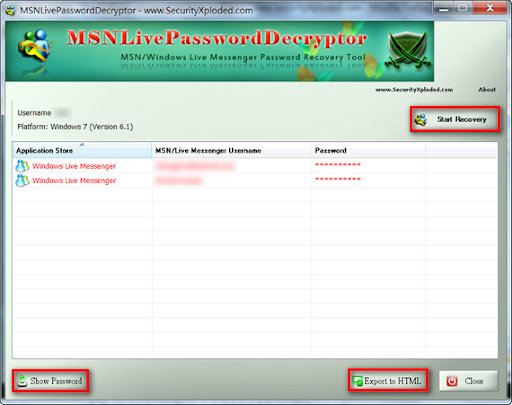Viewport: 512px width, 405px height.
Task: Click the masked password in first row
Action: pyautogui.click(x=338, y=165)
